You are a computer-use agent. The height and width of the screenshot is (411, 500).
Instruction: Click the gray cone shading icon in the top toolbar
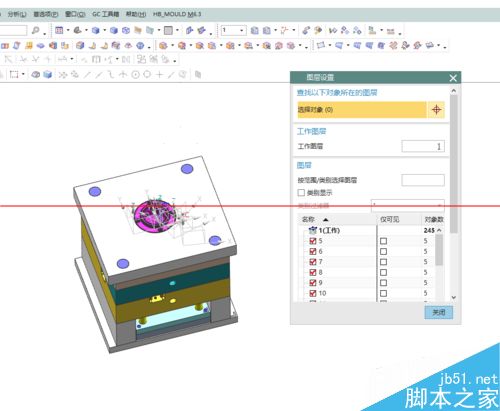[x=77, y=30]
